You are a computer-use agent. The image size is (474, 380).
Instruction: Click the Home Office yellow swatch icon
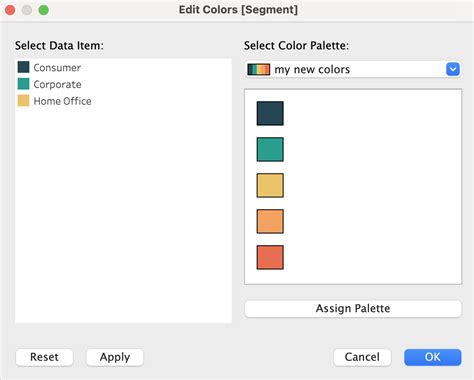(x=23, y=100)
